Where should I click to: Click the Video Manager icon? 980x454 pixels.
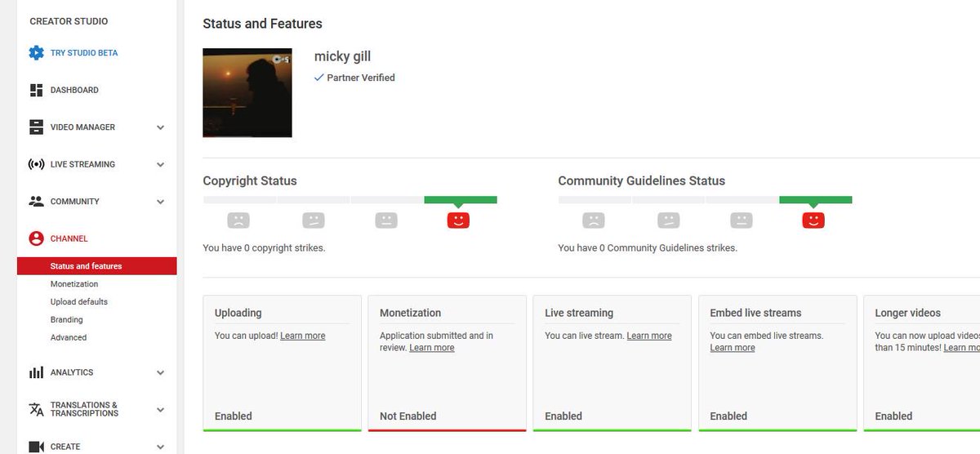pyautogui.click(x=36, y=127)
